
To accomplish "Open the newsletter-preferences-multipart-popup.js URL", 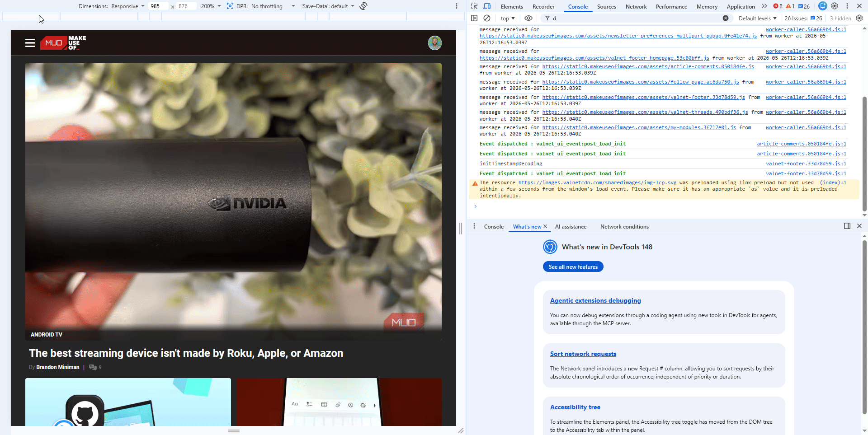I will (x=618, y=36).
